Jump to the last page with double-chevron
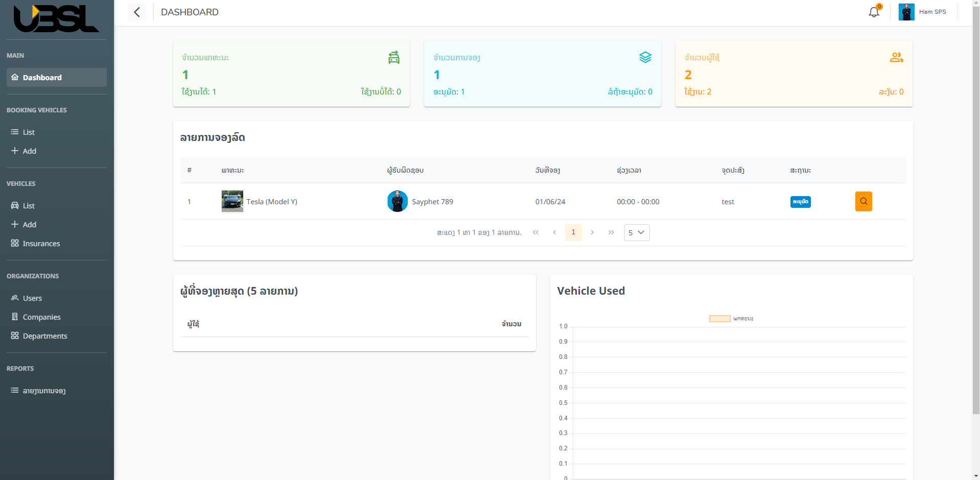The image size is (980, 480). pyautogui.click(x=611, y=232)
